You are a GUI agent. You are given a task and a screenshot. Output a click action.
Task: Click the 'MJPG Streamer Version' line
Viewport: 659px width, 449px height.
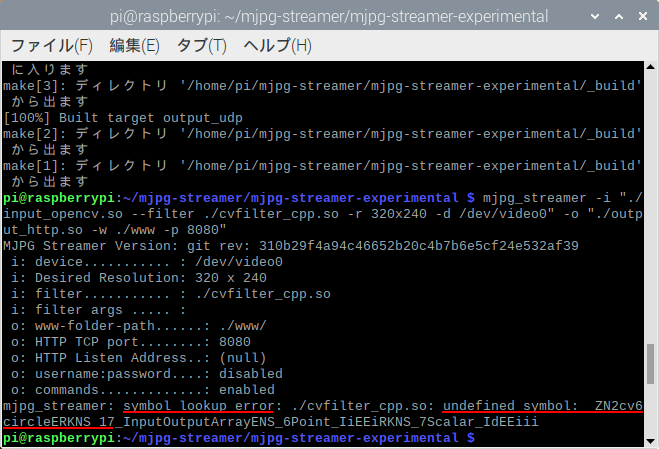pyautogui.click(x=291, y=246)
